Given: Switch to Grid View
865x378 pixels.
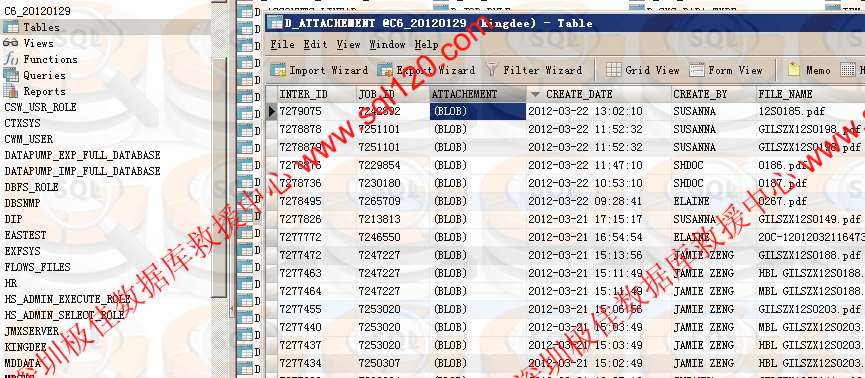Looking at the screenshot, I should click(x=643, y=70).
